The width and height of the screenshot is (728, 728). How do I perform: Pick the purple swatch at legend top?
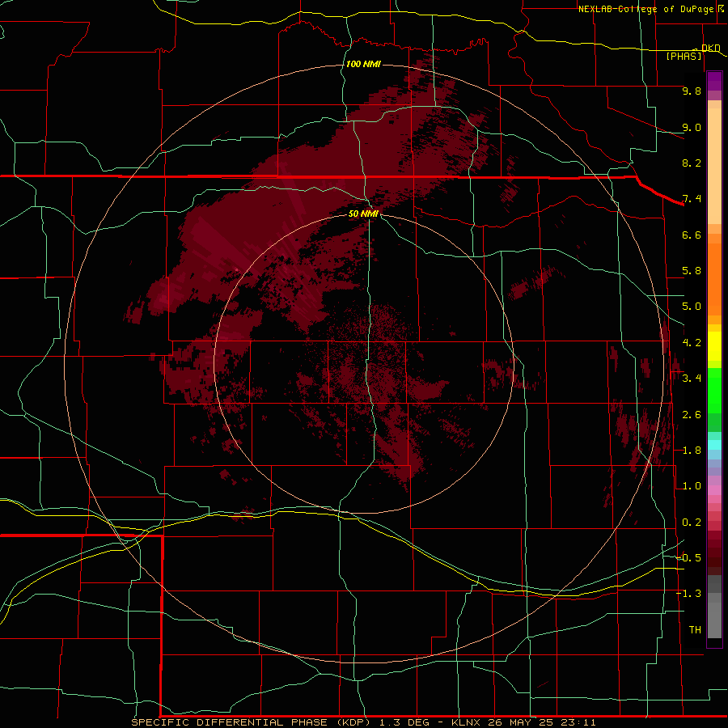click(714, 81)
